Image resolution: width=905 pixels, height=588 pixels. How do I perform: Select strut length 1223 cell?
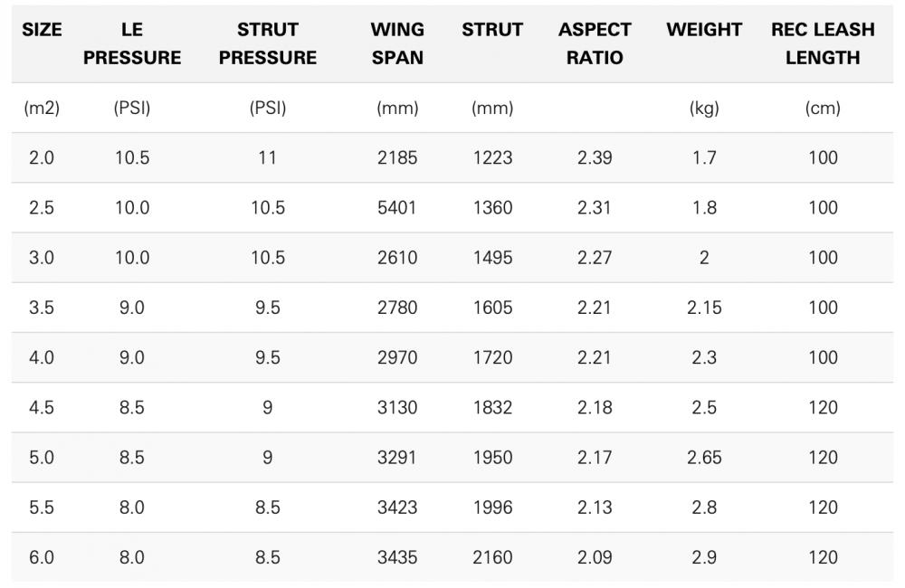pos(492,158)
